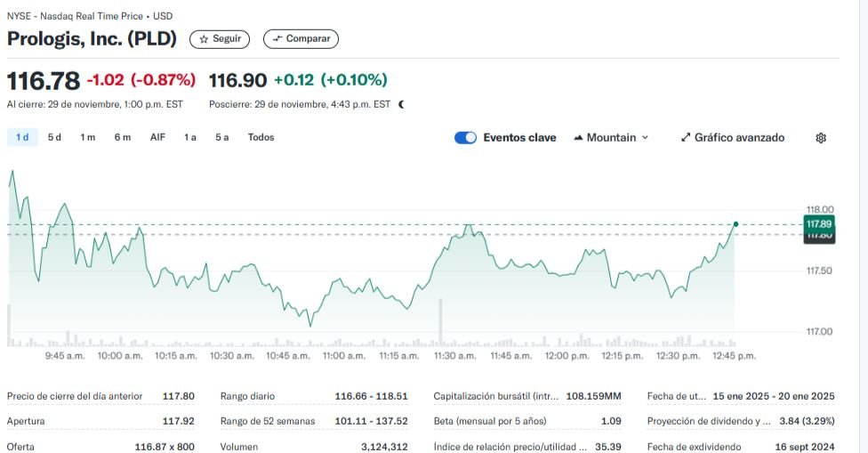Click the Volumen value 3,124,312
Image resolution: width=868 pixels, height=453 pixels.
[x=384, y=447]
